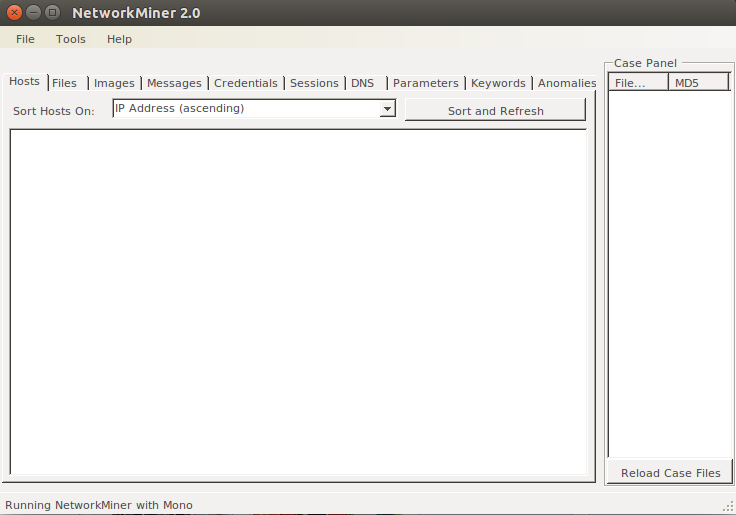Close the NetworkMiner window

point(15,12)
